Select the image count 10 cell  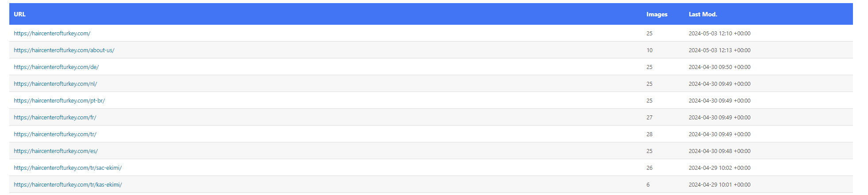(x=649, y=50)
